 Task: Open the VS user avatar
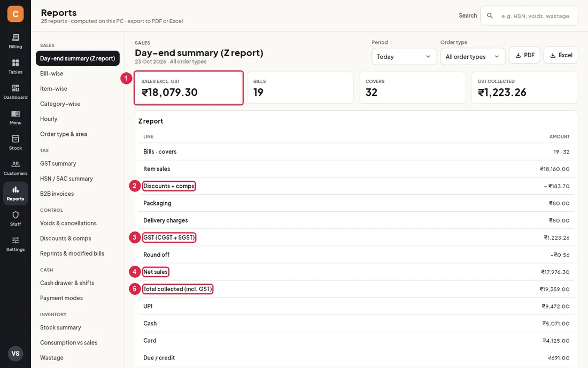click(x=16, y=354)
